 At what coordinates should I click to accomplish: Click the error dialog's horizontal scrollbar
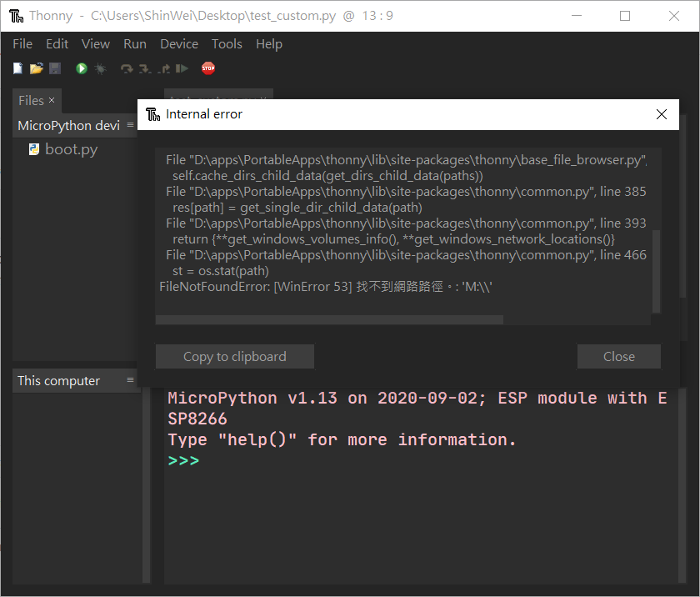tap(329, 319)
